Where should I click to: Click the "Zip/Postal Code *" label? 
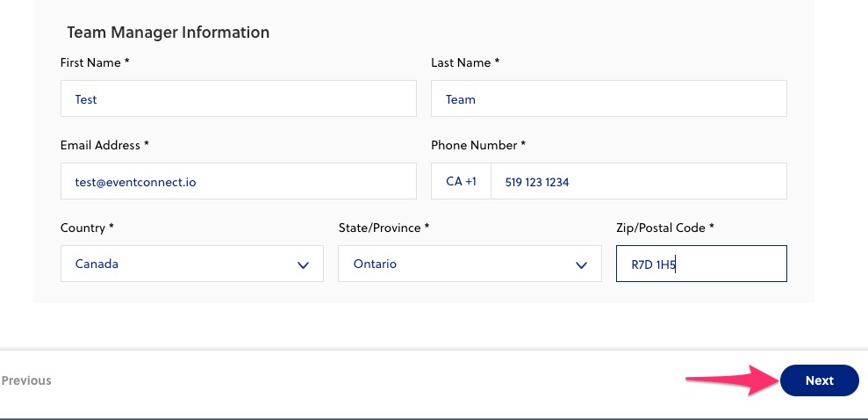click(x=665, y=228)
